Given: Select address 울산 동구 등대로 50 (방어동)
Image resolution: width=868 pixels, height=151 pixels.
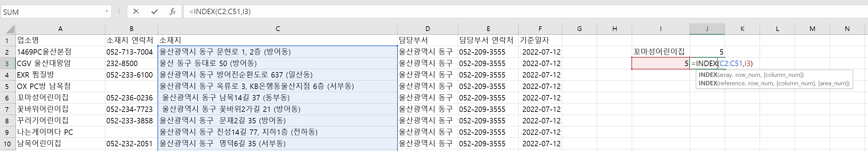Looking at the screenshot, I should click(278, 63).
